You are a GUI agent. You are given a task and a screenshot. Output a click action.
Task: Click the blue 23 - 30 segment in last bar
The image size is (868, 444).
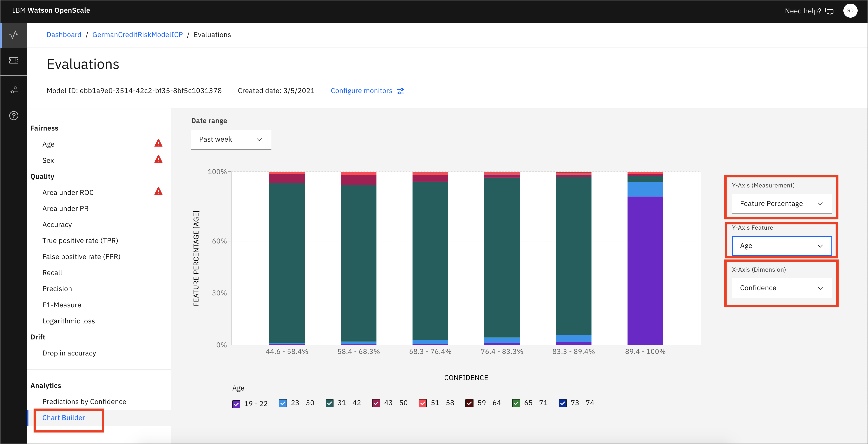pos(645,189)
